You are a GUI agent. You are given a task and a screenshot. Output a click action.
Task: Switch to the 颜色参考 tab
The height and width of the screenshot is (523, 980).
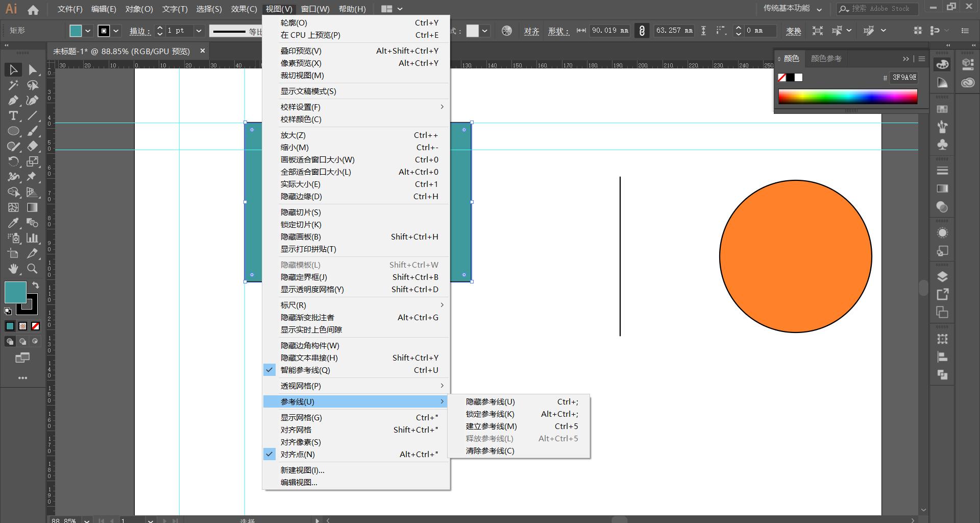tap(825, 58)
